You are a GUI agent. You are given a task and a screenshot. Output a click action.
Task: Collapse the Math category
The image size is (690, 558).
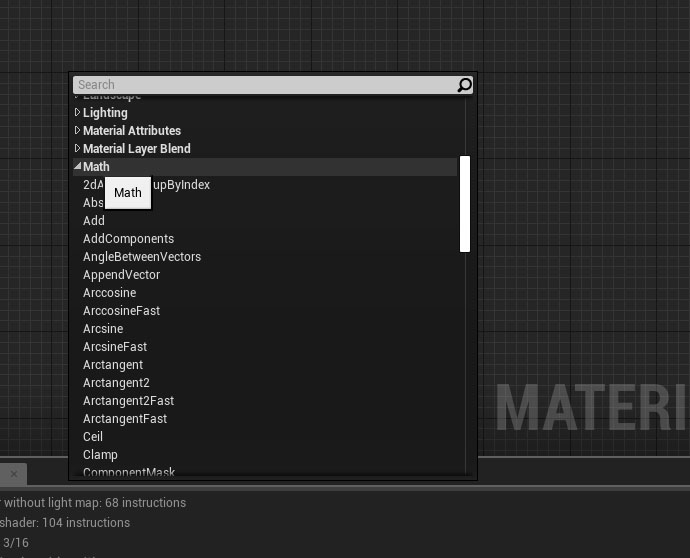coord(78,167)
